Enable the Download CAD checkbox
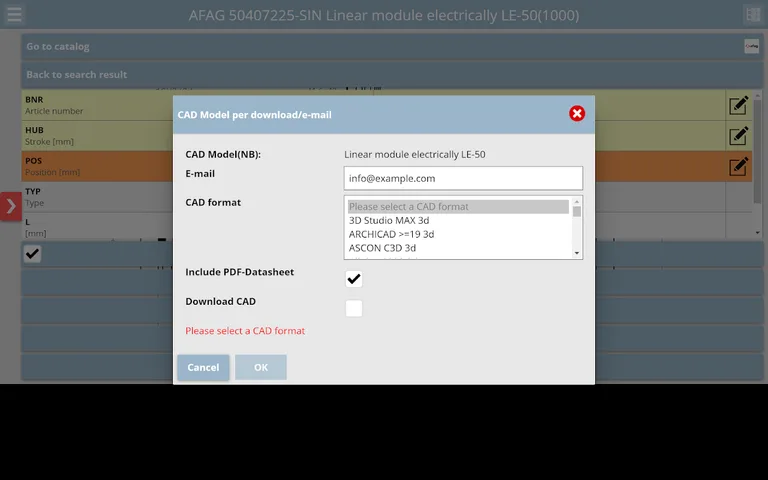Viewport: 768px width, 480px height. tap(354, 309)
